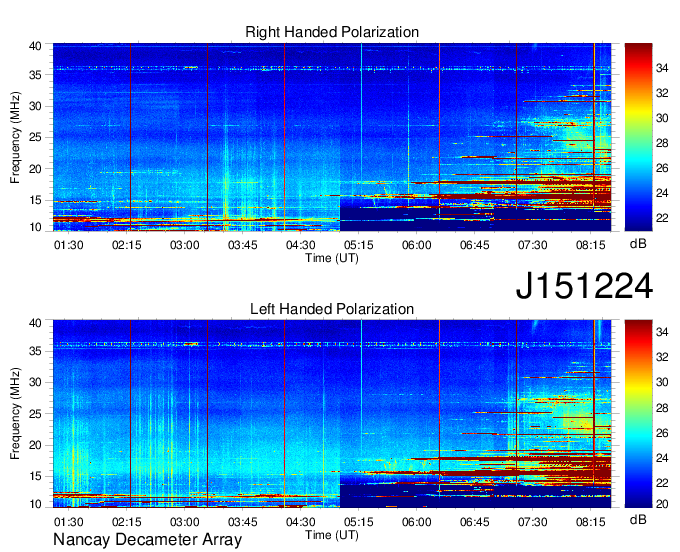Click the 30 dB tick on the right-handed color scale
Viewport: 680px width, 552px height.
point(662,118)
